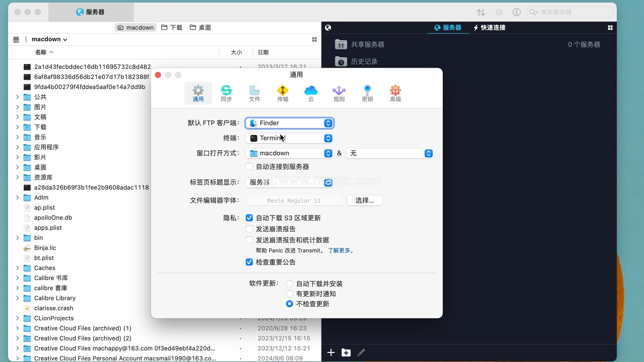Screen dimensions: 644x362
Task: Open the 文件 files preferences tab
Action: [255, 93]
